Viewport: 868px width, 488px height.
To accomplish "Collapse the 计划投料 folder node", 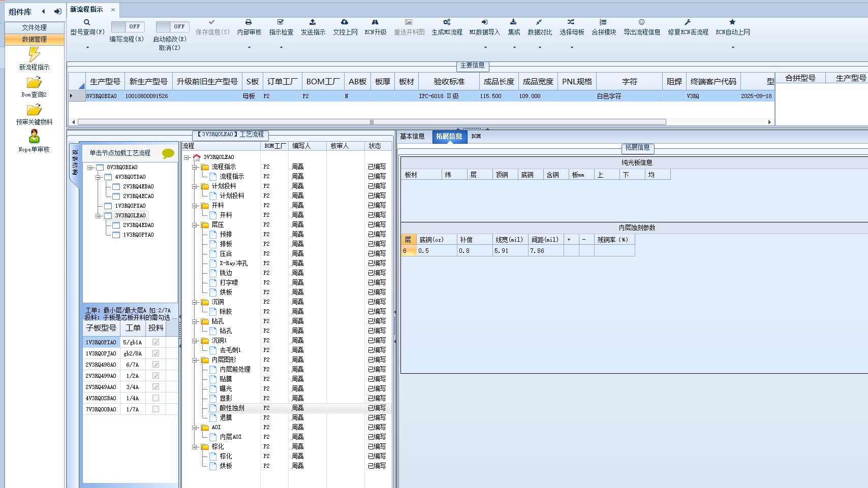I will 195,186.
